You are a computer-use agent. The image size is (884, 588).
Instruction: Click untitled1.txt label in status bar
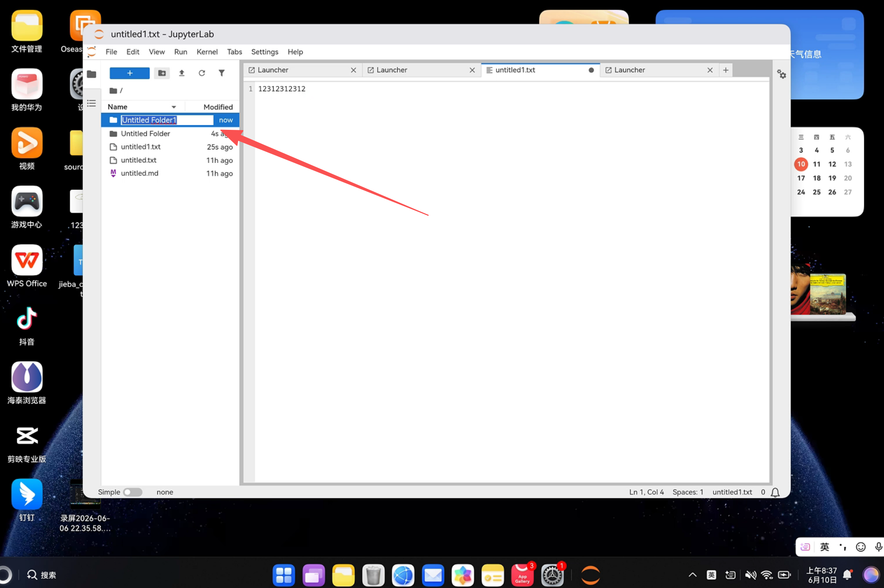tap(732, 492)
